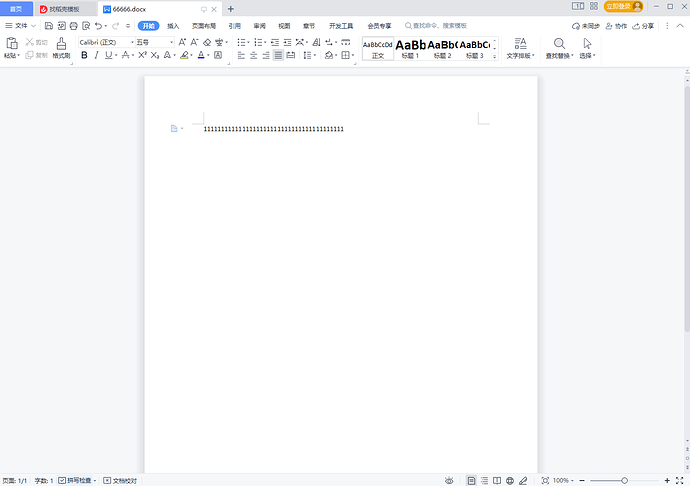Apply the Heading 1 style

tap(410, 48)
